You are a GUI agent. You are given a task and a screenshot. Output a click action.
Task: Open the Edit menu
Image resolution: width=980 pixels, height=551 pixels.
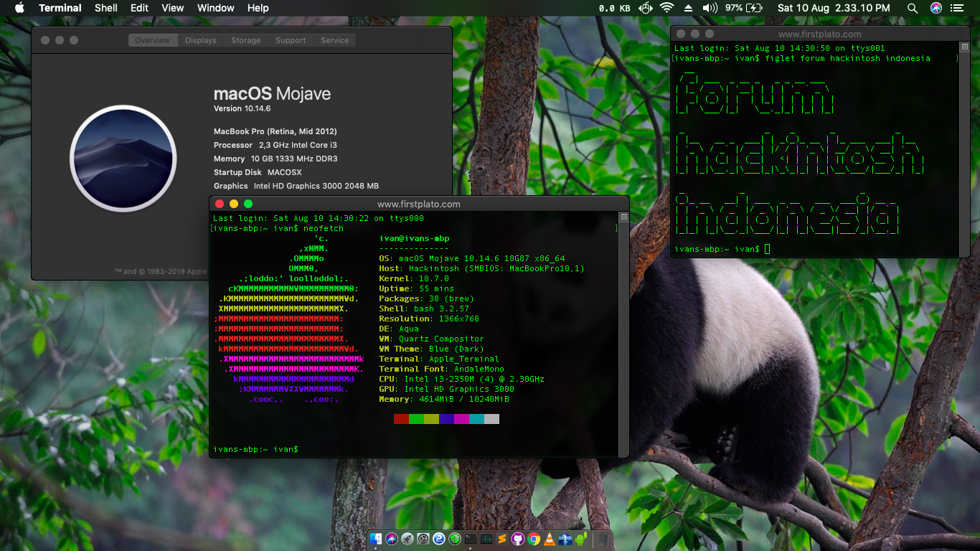pyautogui.click(x=139, y=8)
